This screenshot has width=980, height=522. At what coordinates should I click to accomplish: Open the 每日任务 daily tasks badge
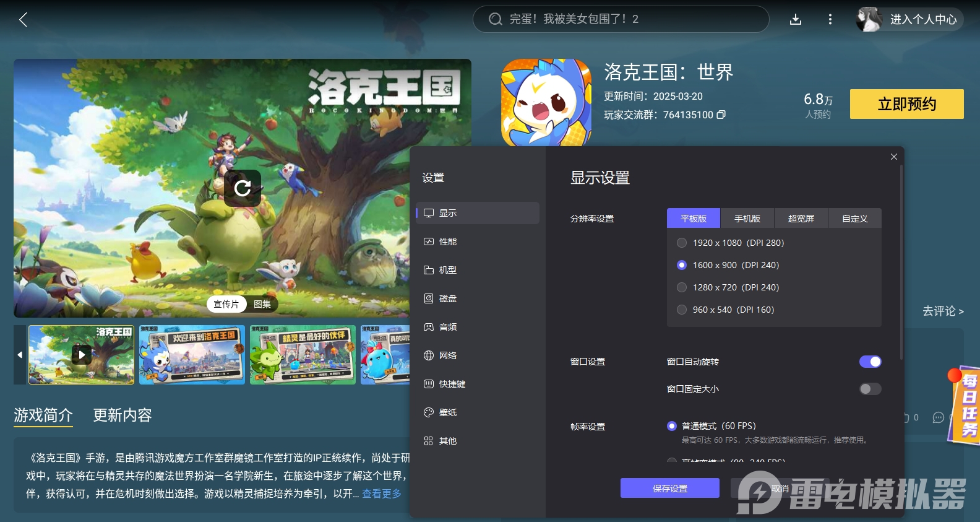pyautogui.click(x=964, y=406)
